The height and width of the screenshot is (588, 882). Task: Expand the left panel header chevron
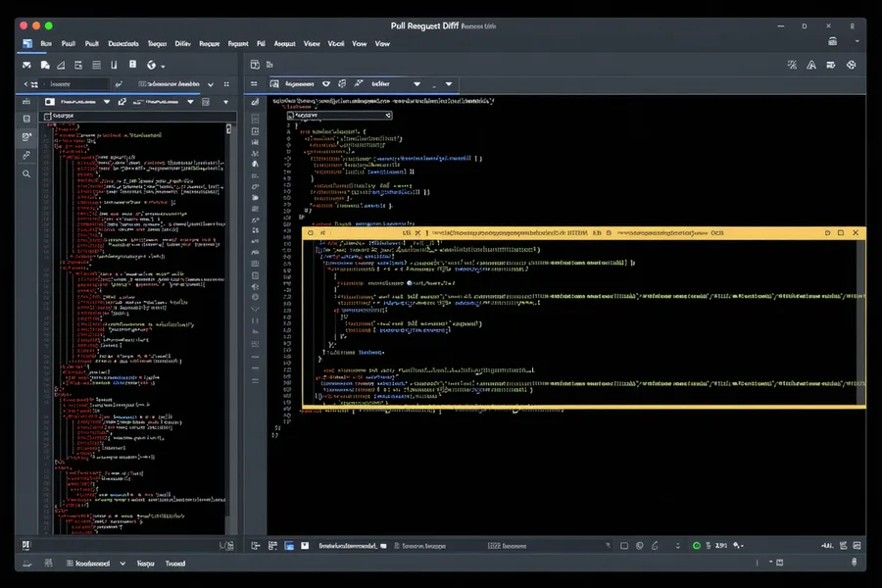coord(211,84)
